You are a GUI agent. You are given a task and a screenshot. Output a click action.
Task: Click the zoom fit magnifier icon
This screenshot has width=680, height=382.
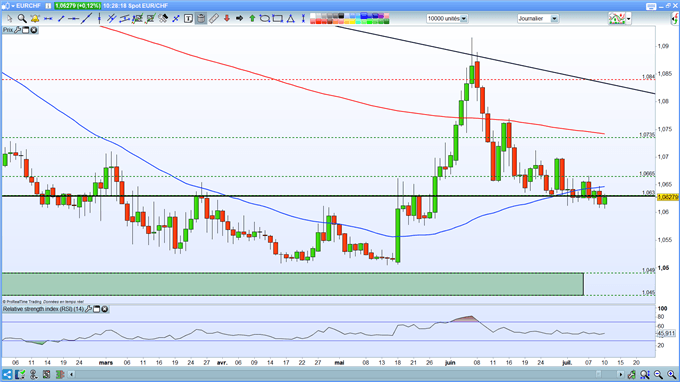click(645, 374)
